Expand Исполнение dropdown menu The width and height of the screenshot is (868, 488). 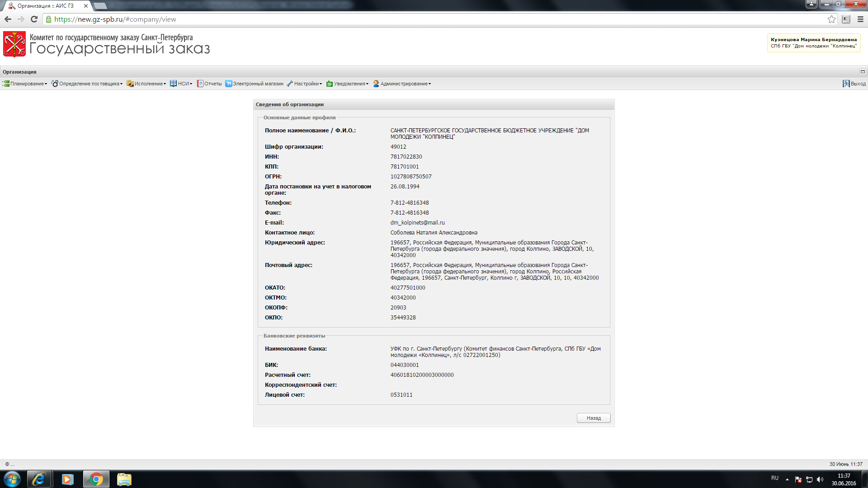[x=148, y=84]
